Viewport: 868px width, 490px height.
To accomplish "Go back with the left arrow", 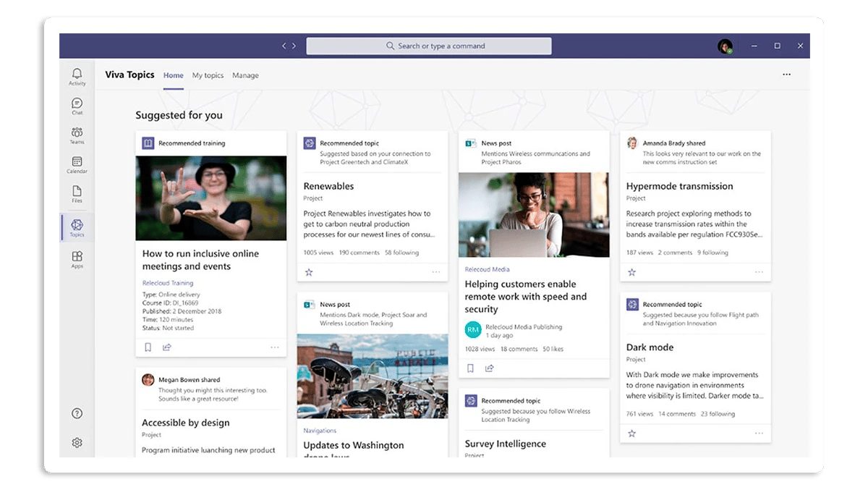I will [x=285, y=46].
